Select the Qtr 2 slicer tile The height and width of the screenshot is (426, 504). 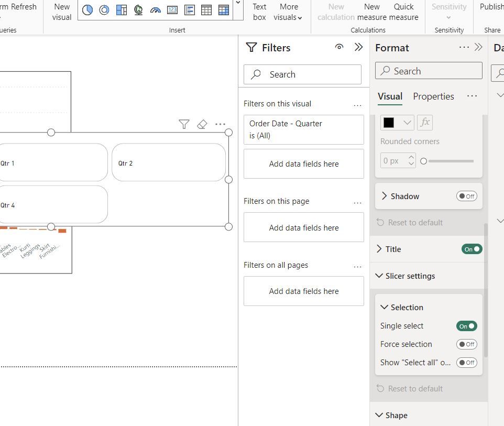[169, 162]
